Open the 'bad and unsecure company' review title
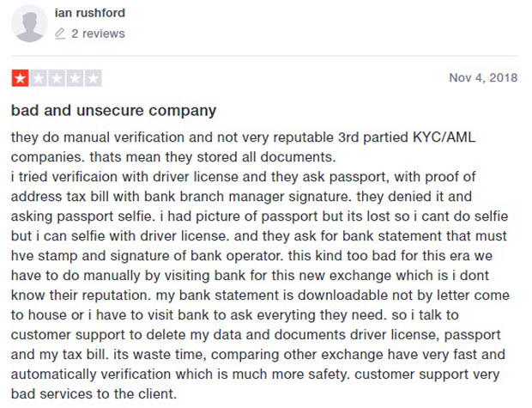This screenshot has width=532, height=408. pos(113,111)
